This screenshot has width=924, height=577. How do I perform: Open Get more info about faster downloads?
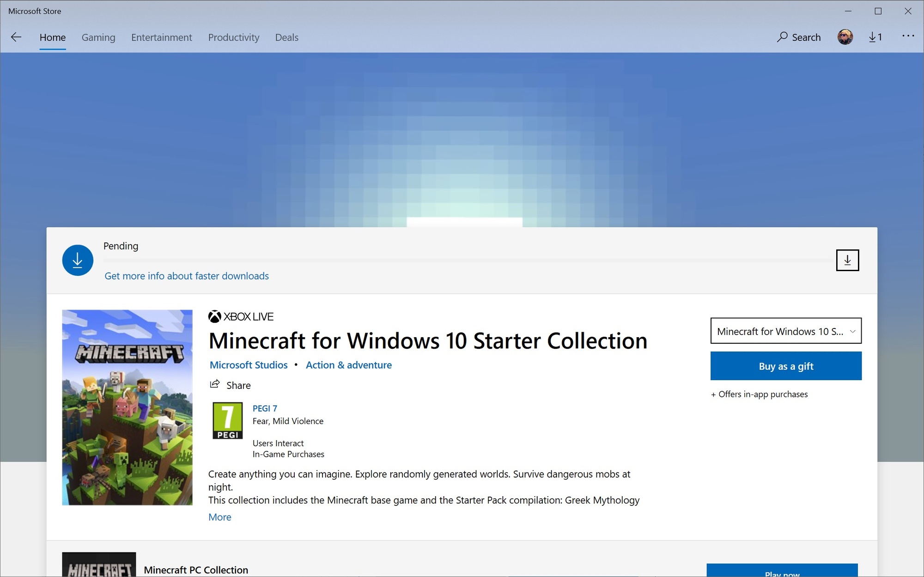tap(187, 276)
